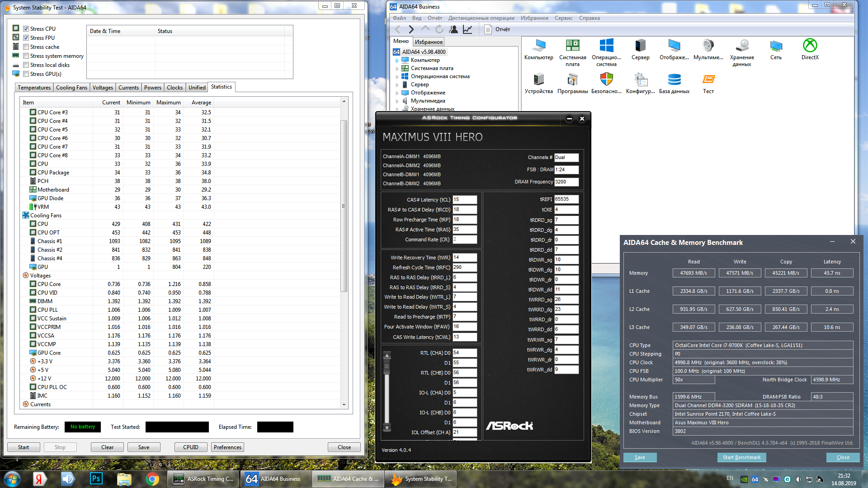This screenshot has width=868, height=488.
Task: Click the graph chart toolbar icon
Action: [467, 29]
